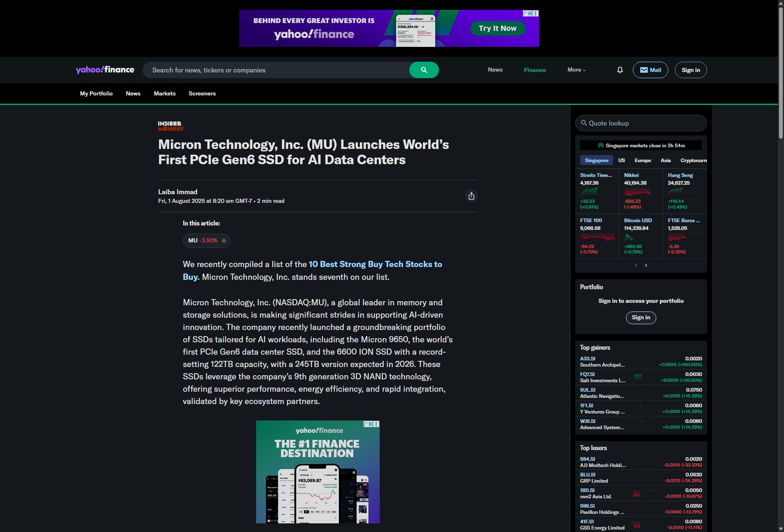Open My Portfolio in the navigation bar
Viewport: 784px width, 532px height.
pos(96,93)
